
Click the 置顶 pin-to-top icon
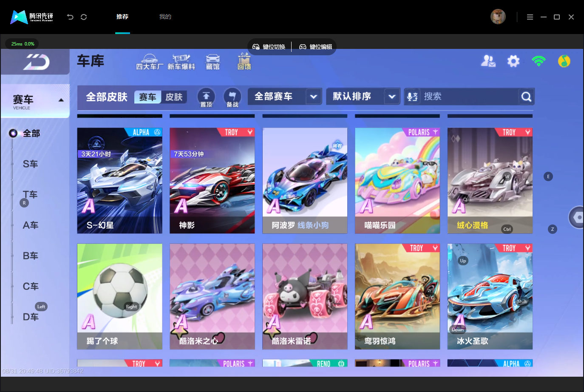(206, 97)
